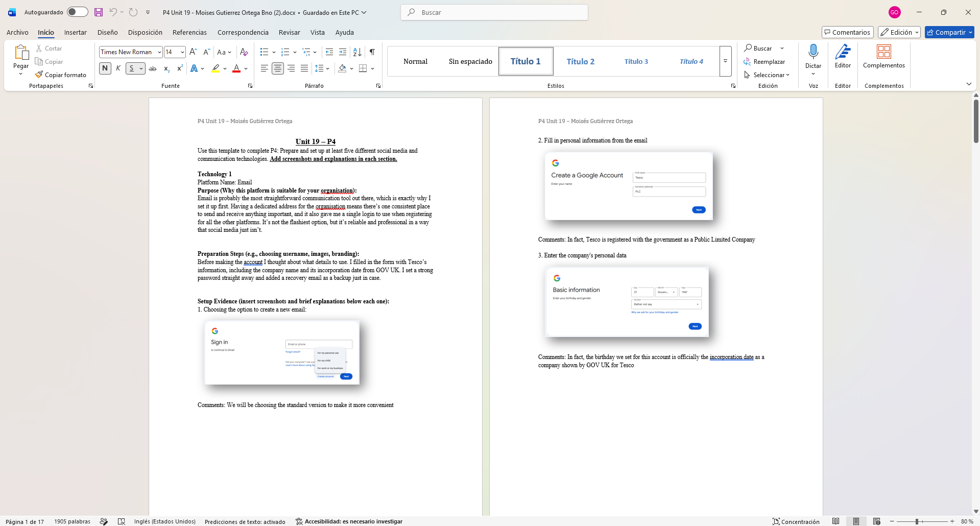Apply red font color
This screenshot has height=526, width=980.
tap(236, 68)
